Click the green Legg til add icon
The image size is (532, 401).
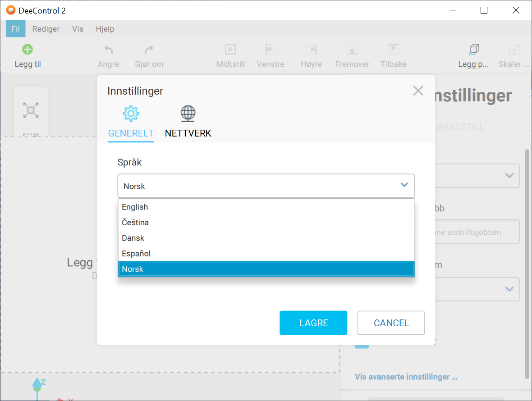(x=28, y=50)
